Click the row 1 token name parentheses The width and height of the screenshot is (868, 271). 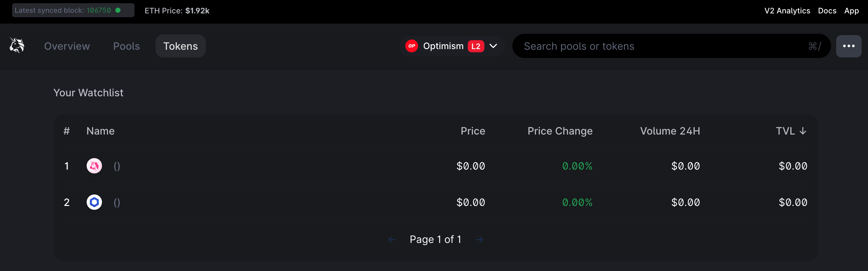[117, 166]
